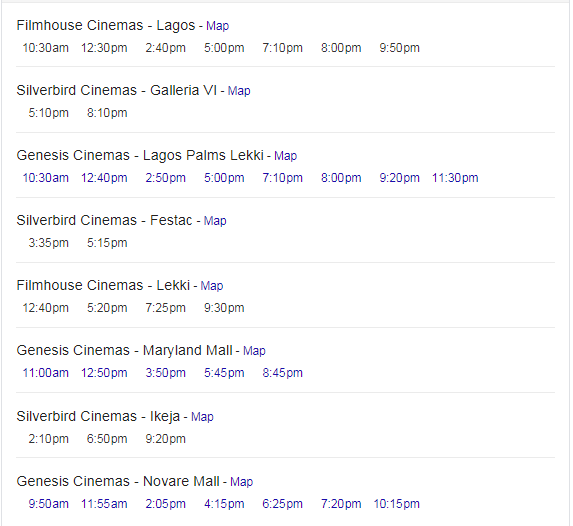This screenshot has width=573, height=526.
Task: Open Map link for Filmhouse Cinemas Lekki
Action: click(212, 286)
